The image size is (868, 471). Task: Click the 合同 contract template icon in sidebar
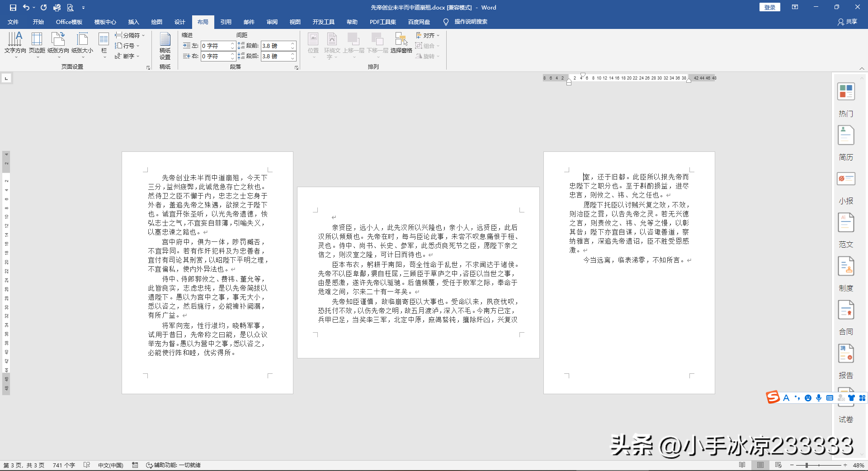click(x=846, y=310)
